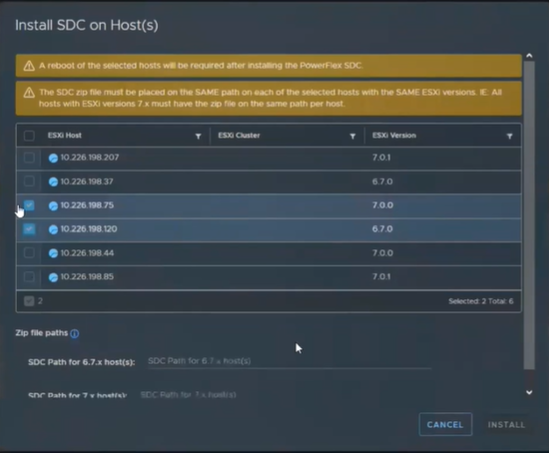Click the Selected: 2 Total: 6 status text
Viewport: 549px width, 453px height.
481,301
